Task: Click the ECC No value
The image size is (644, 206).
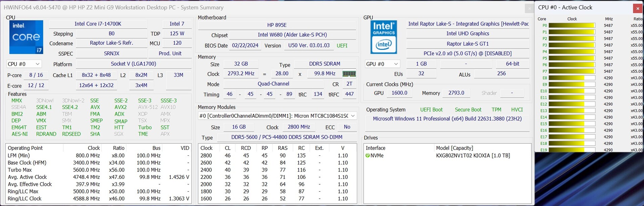Action: (347, 127)
